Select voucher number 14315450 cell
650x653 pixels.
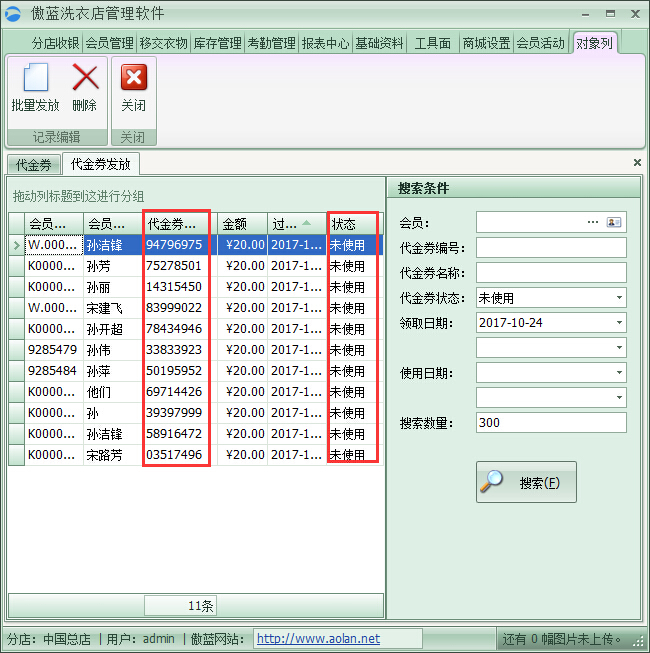pos(179,287)
